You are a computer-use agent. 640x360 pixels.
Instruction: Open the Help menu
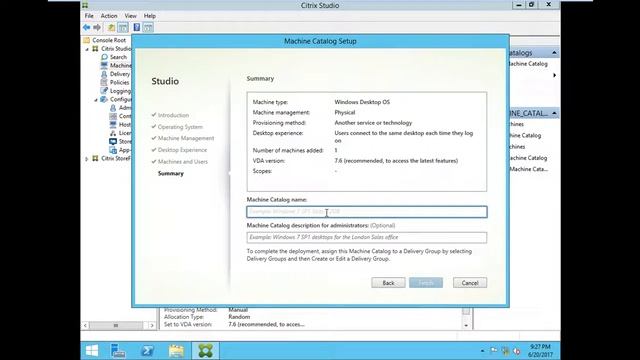(x=150, y=16)
